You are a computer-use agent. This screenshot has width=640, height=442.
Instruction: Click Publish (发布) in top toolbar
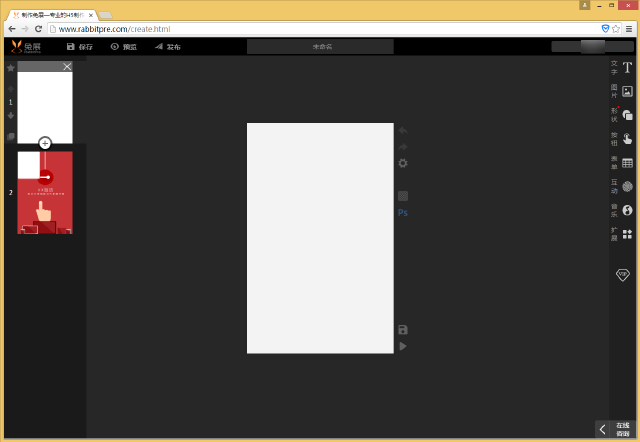pyautogui.click(x=167, y=47)
